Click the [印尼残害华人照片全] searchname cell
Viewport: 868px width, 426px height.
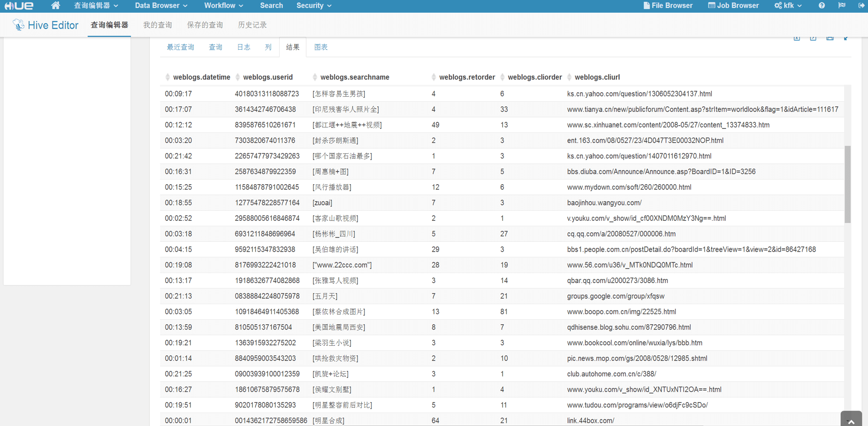tap(346, 109)
